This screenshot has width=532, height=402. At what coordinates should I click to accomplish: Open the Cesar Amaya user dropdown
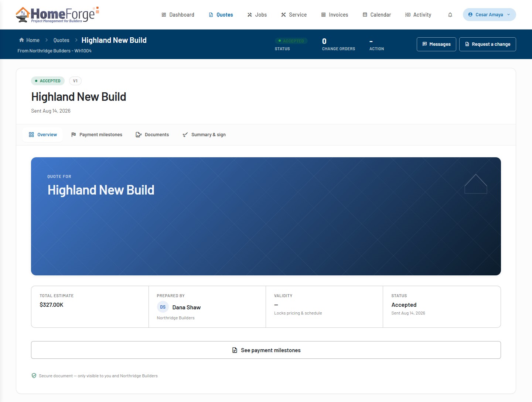coord(489,15)
